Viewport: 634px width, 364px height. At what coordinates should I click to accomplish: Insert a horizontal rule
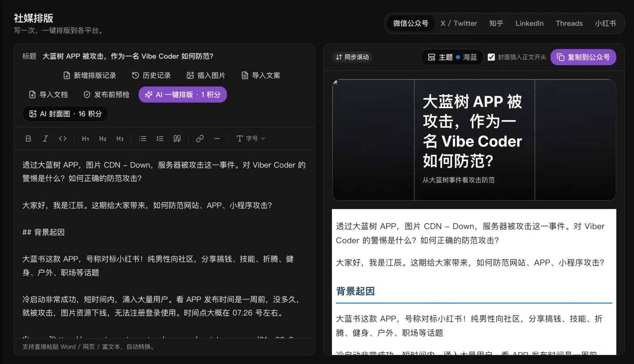click(x=217, y=139)
